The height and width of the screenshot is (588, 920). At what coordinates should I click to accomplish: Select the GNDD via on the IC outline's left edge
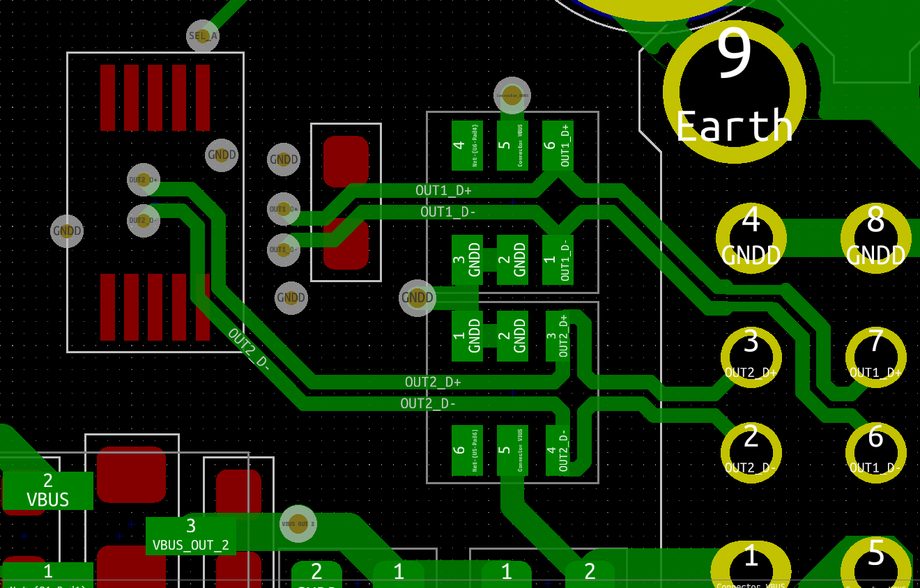(67, 231)
